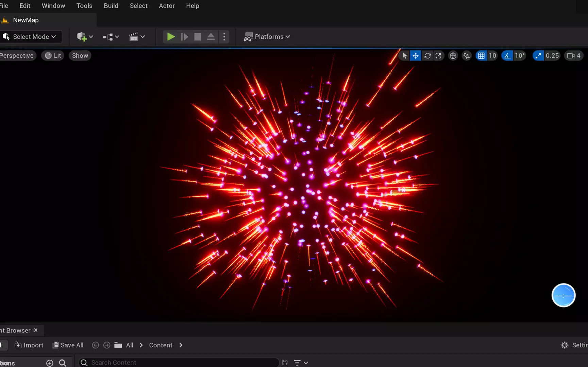Click the skip frame playback button
Viewport: 588px width, 367px height.
point(184,37)
